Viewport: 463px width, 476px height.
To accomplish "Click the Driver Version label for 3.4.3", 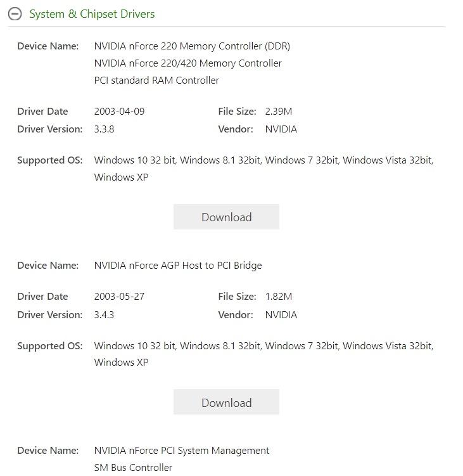I will click(x=49, y=315).
